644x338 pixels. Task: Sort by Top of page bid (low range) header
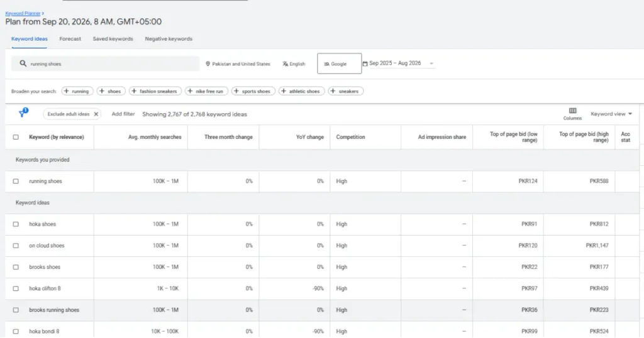[513, 137]
